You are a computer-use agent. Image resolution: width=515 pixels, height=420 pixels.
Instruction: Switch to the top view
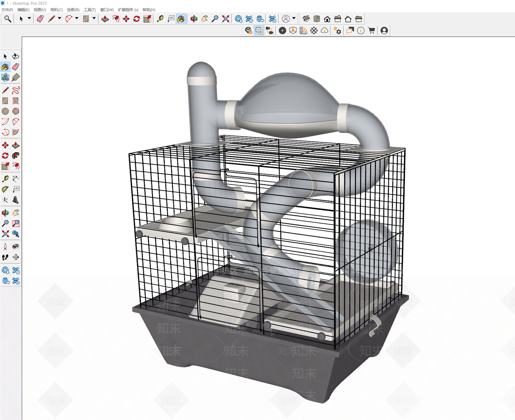click(317, 19)
